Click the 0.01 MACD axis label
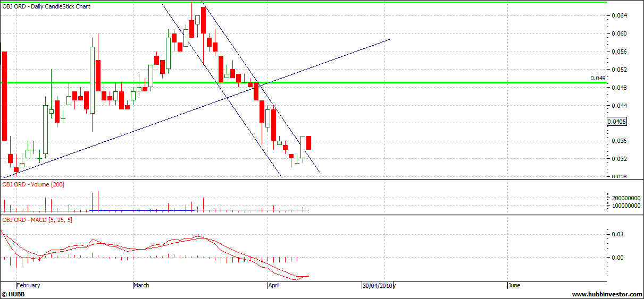Screen dimensions: 644x299 tap(617, 234)
